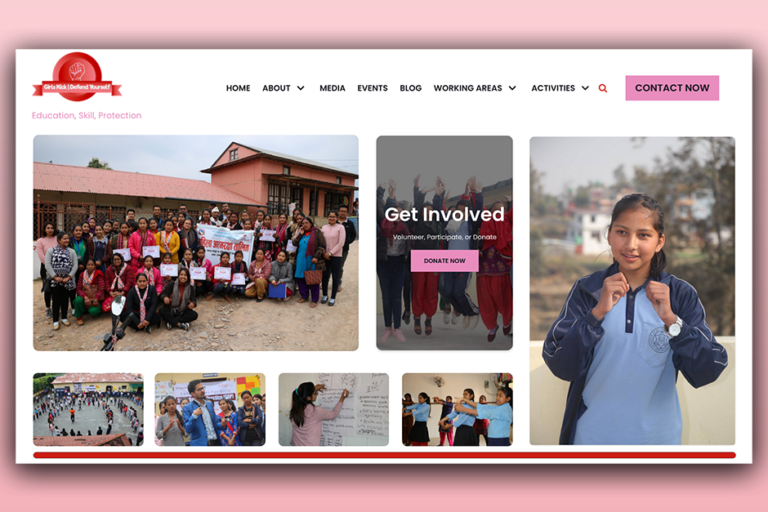Image resolution: width=768 pixels, height=512 pixels.
Task: Expand the Activities dropdown chevron
Action: 585,88
